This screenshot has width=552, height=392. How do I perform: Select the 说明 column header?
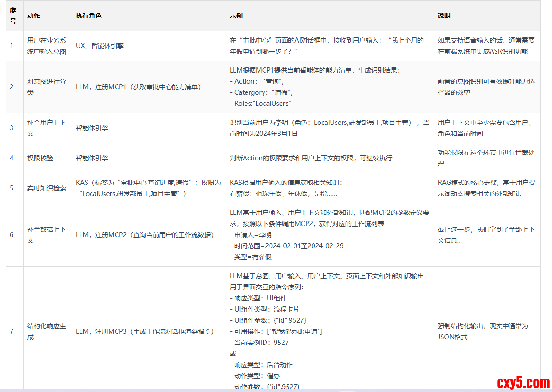(x=444, y=16)
